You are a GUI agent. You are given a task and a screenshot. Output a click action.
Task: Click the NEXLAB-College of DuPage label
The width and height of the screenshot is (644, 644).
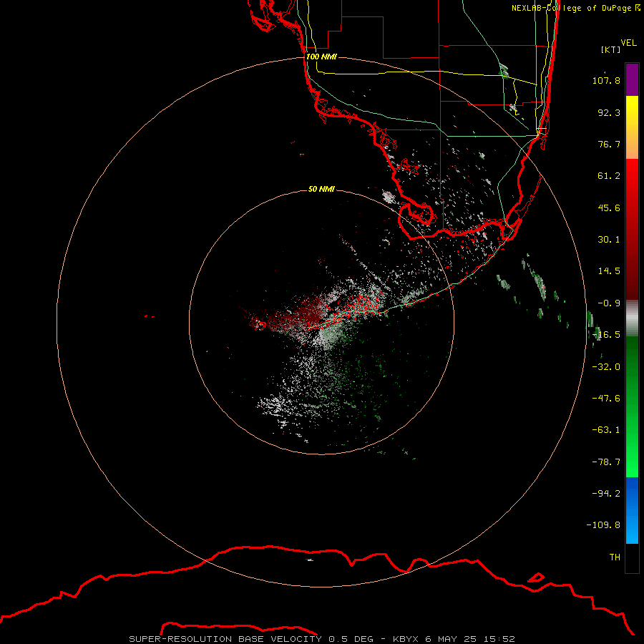[x=576, y=8]
